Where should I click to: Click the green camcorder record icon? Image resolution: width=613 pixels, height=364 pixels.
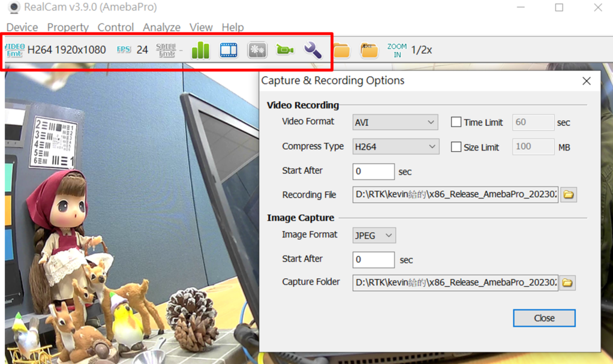click(284, 50)
